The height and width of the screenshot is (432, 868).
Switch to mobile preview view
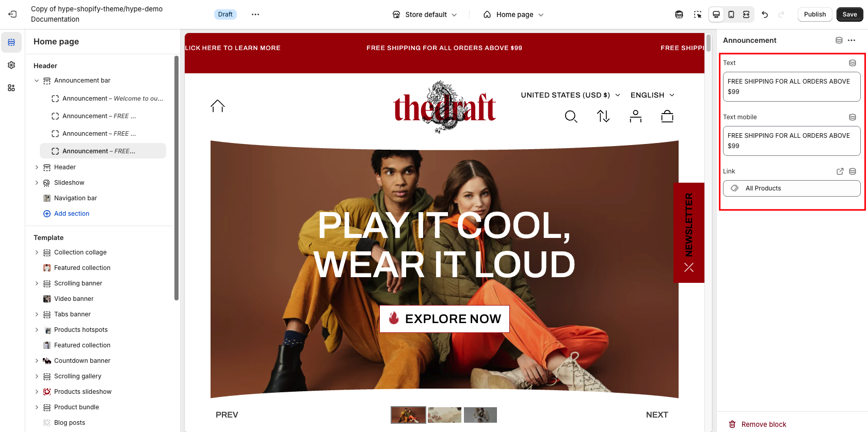[x=731, y=14]
